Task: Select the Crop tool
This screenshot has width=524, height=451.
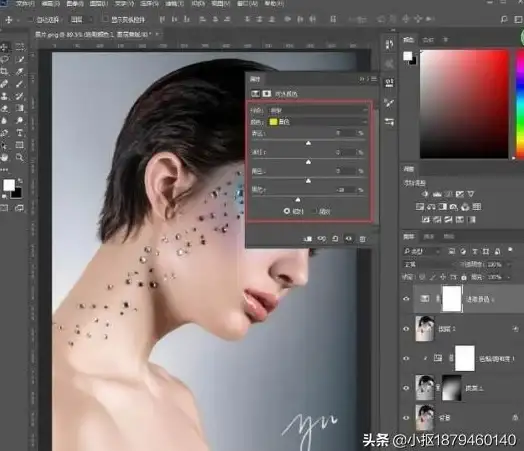Action: click(x=5, y=72)
